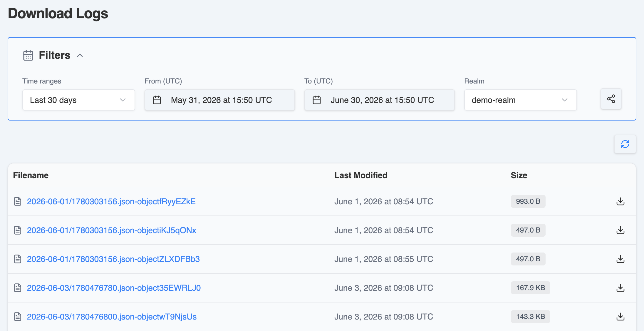Collapse the Filters section chevron
This screenshot has width=644, height=331.
(x=80, y=55)
